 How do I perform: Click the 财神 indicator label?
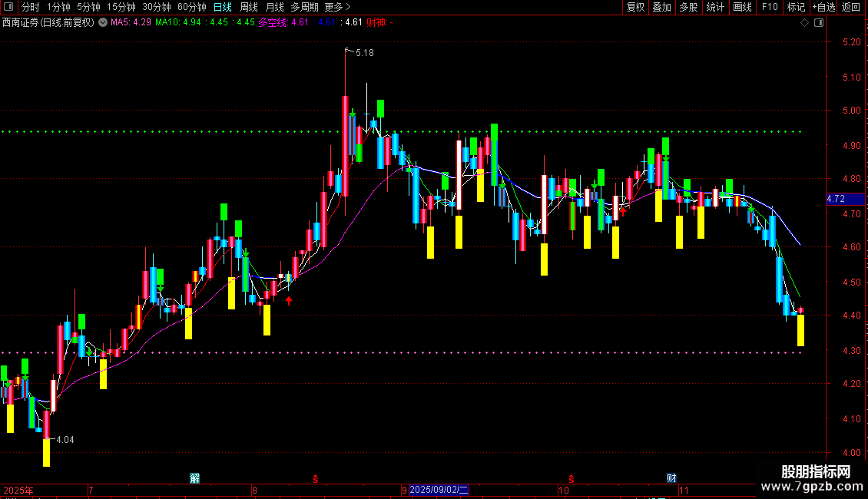pyautogui.click(x=379, y=23)
